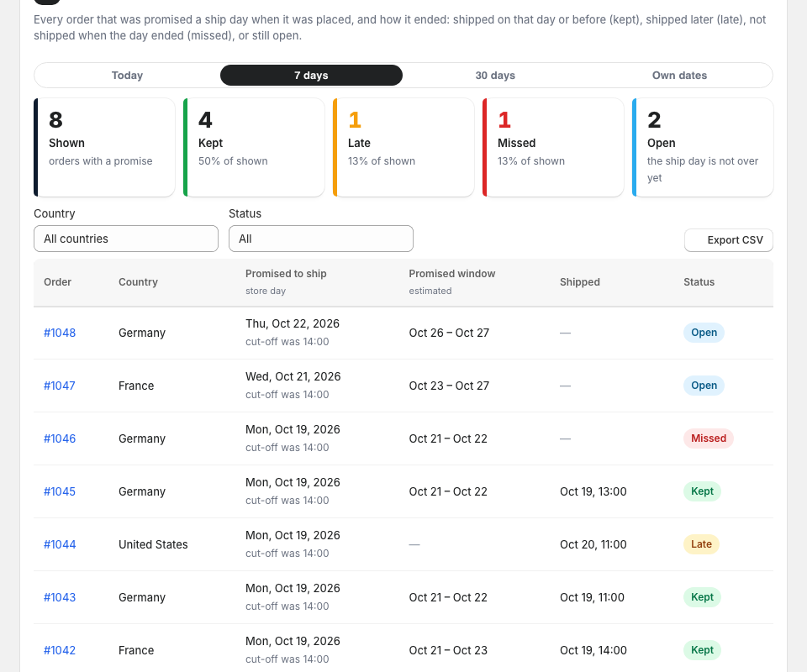Click 'France' in order #1047 row
Image resolution: width=807 pixels, height=672 pixels.
(136, 386)
